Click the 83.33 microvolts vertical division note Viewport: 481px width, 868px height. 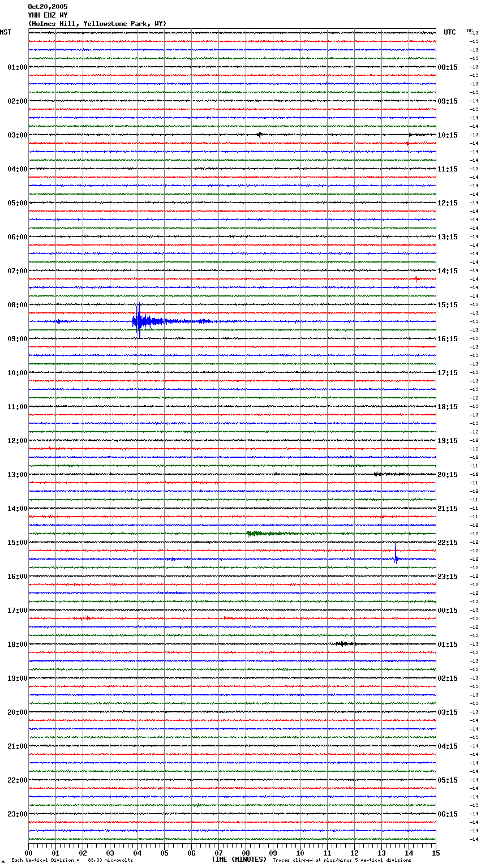click(x=72, y=860)
